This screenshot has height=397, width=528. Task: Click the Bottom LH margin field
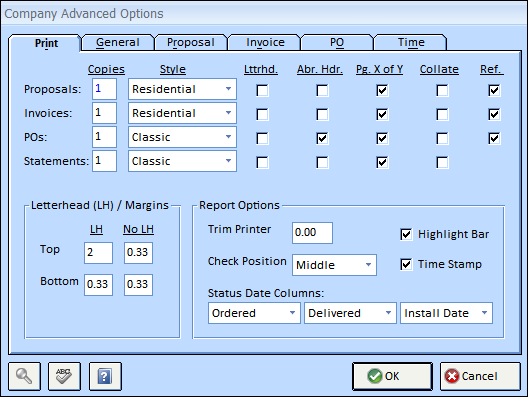point(98,285)
